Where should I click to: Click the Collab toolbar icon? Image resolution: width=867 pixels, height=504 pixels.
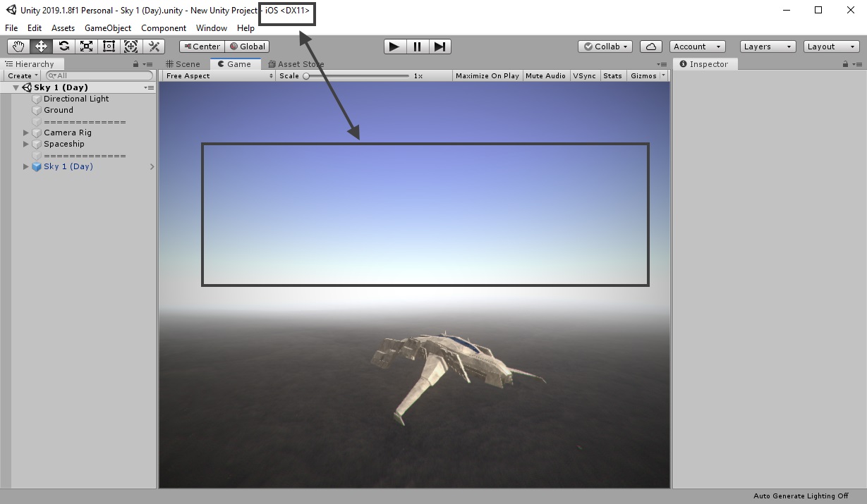pos(604,46)
